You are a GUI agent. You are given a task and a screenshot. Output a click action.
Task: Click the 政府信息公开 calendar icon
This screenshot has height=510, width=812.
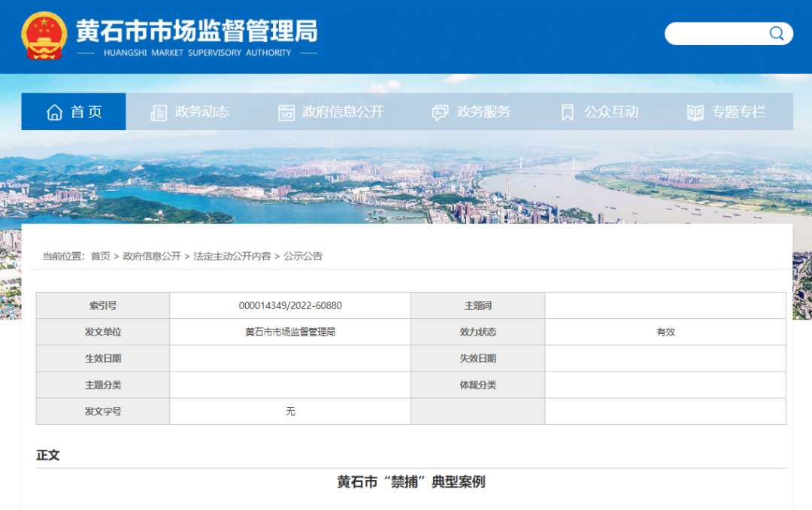286,113
